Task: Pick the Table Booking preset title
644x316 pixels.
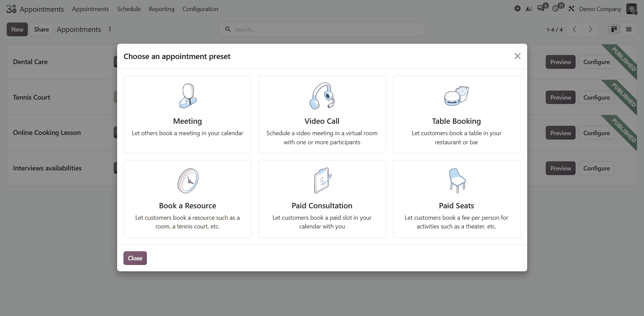Action: pos(457,121)
